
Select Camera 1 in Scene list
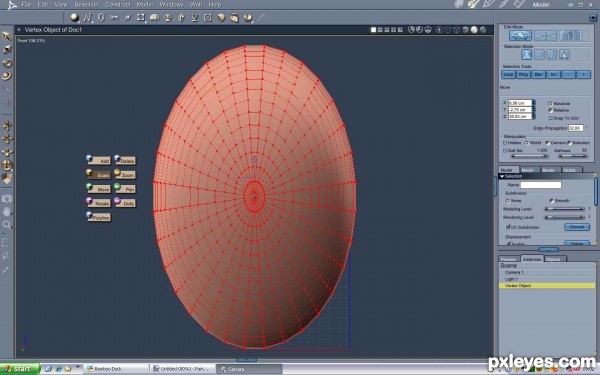(x=547, y=272)
